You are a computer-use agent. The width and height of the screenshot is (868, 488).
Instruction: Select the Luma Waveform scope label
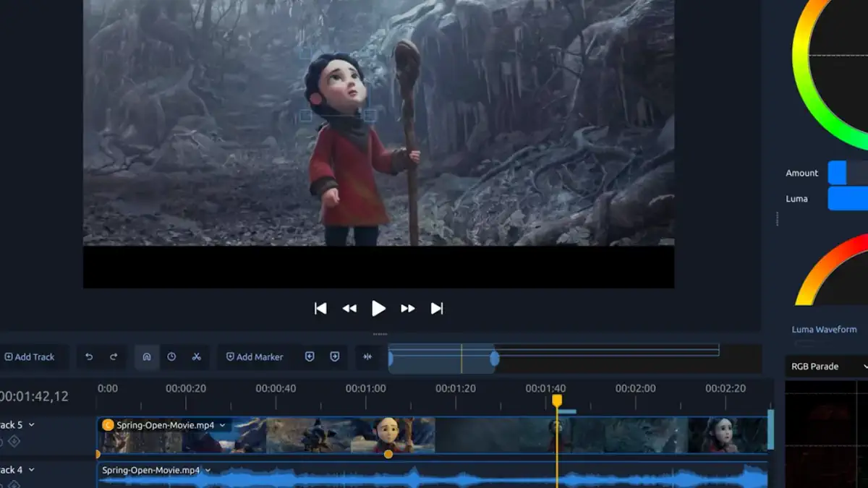coord(824,330)
